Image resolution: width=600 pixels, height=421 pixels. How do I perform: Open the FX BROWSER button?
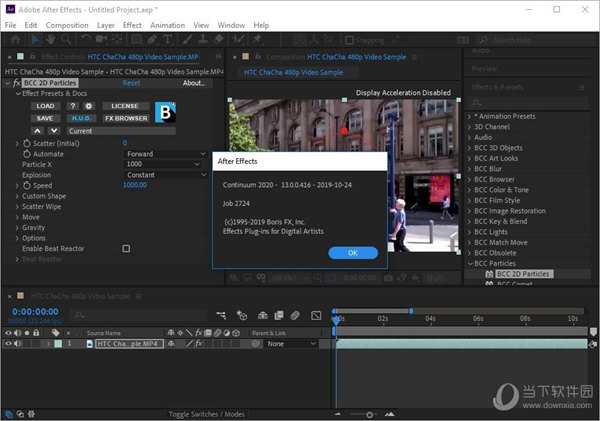(126, 118)
